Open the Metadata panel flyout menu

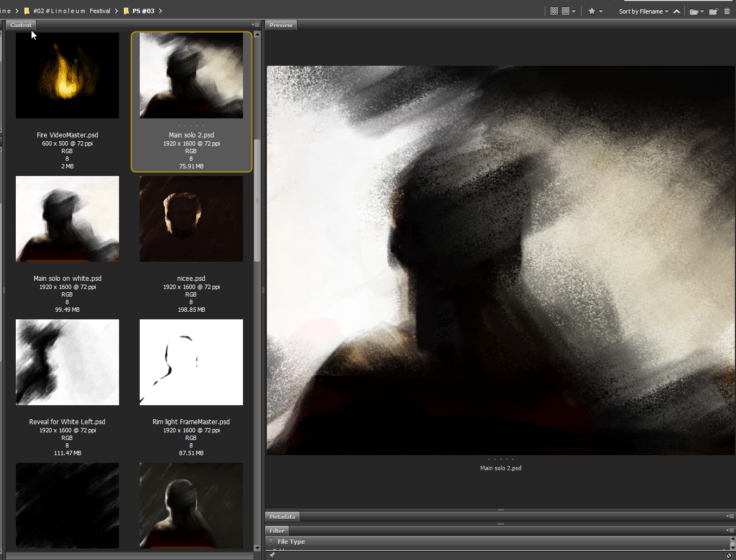[730, 516]
